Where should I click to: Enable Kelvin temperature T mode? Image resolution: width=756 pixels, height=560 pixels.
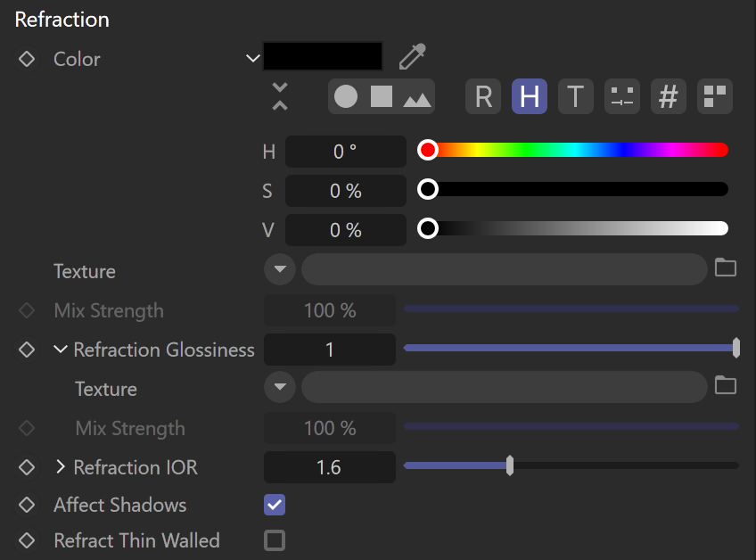tap(576, 96)
